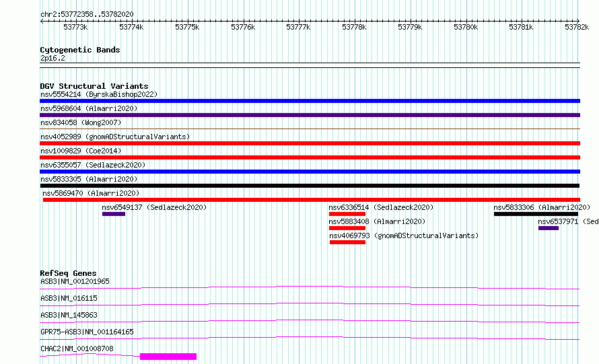Image resolution: width=599 pixels, height=364 pixels.
Task: Open nsv4069793 (gnomADStructuralVariants) label
Action: (404, 235)
